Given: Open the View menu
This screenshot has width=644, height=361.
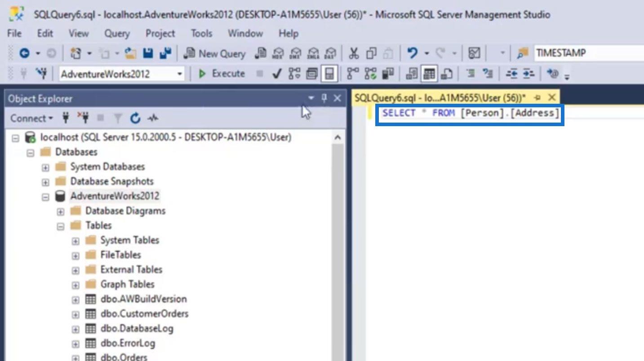Looking at the screenshot, I should (79, 33).
